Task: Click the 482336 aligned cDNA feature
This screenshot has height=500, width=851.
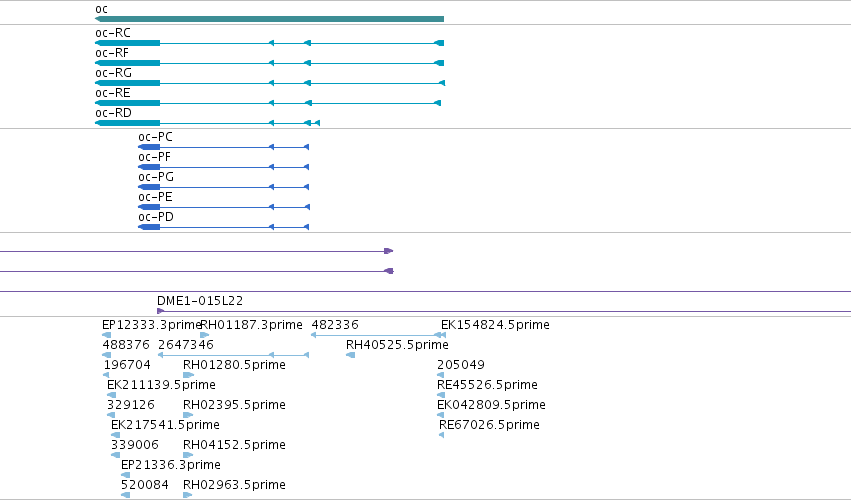Action: pos(378,335)
